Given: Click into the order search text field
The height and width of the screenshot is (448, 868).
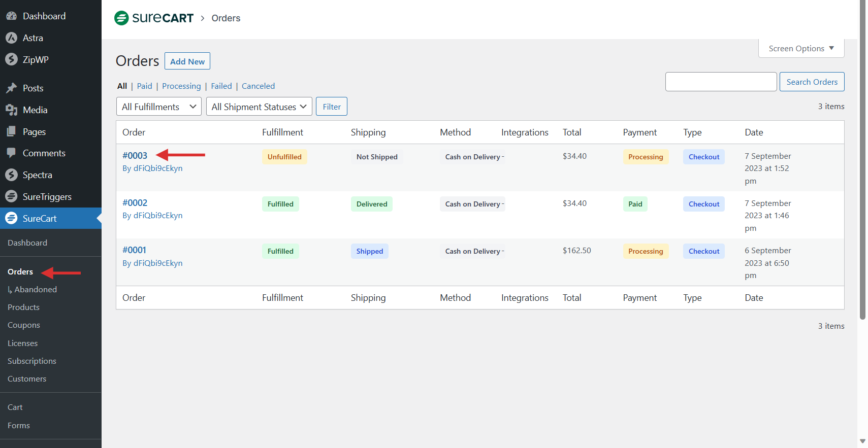Looking at the screenshot, I should (x=721, y=82).
